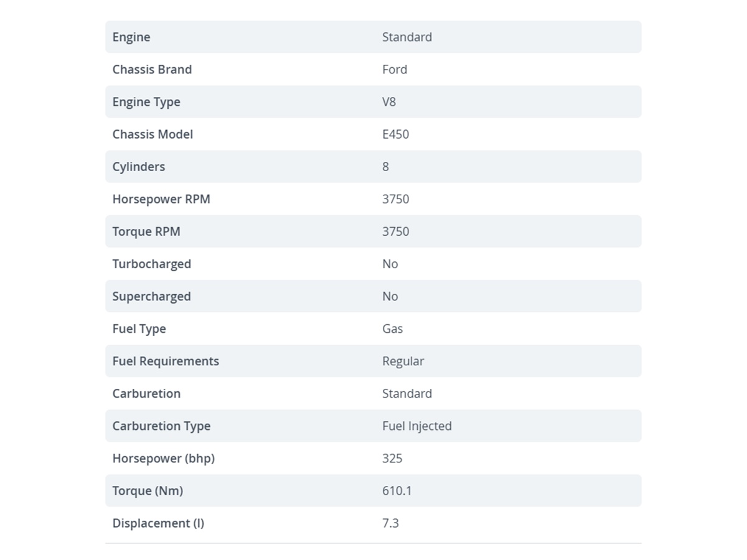Select the Horsepower RPM label
Viewport: 747px width, 560px height.
161,199
